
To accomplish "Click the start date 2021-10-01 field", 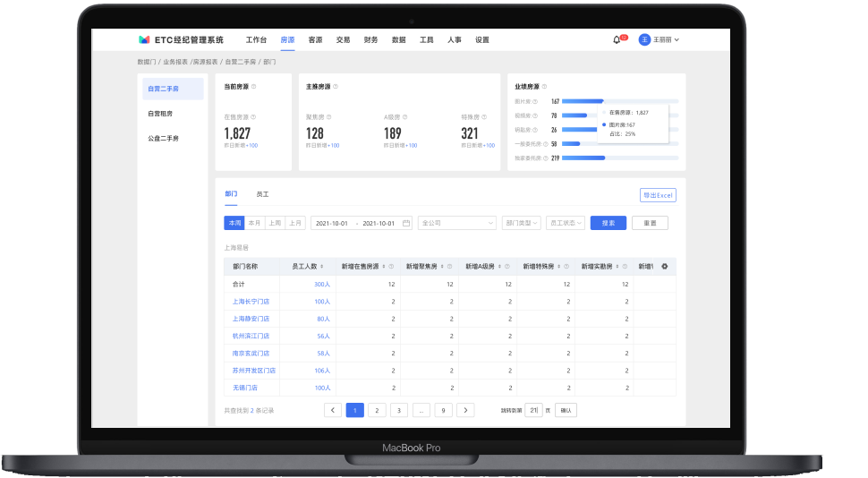I will (332, 223).
